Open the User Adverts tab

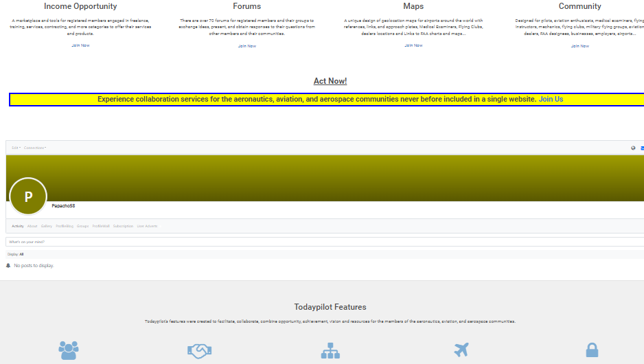coord(147,226)
